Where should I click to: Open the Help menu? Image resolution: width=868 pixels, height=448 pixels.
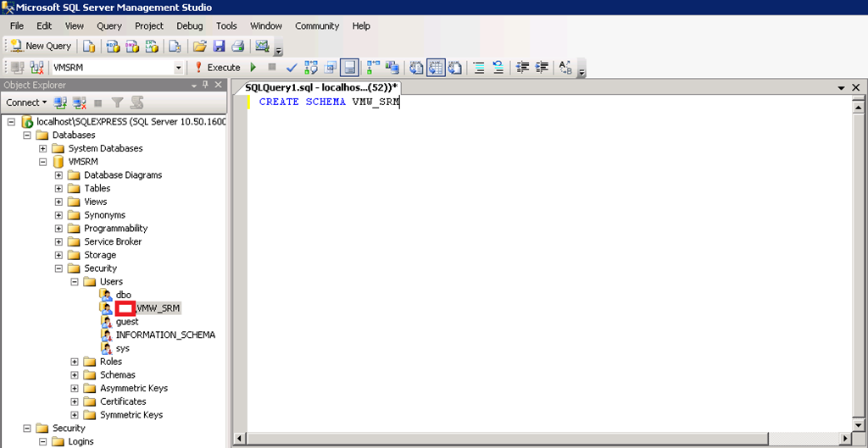pyautogui.click(x=361, y=26)
